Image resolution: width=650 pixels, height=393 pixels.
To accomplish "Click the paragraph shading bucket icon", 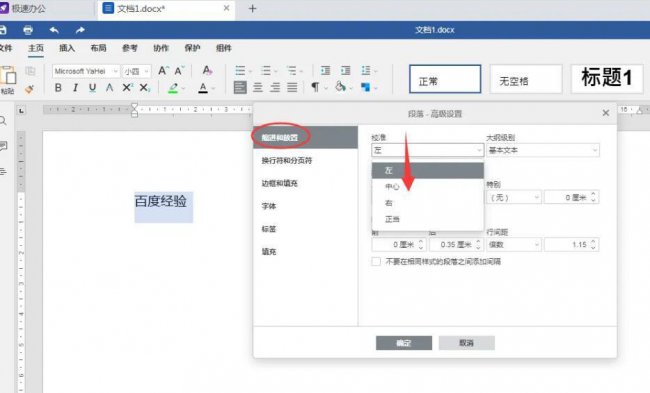I will 340,87.
